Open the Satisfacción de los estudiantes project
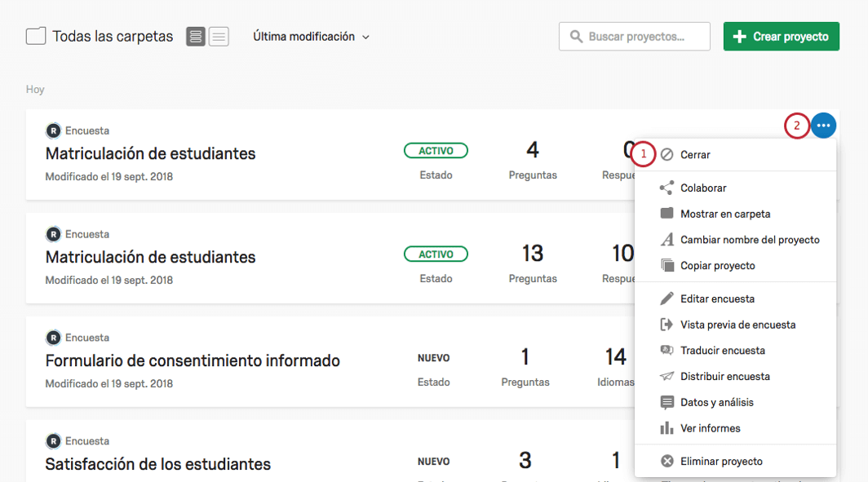 click(157, 464)
